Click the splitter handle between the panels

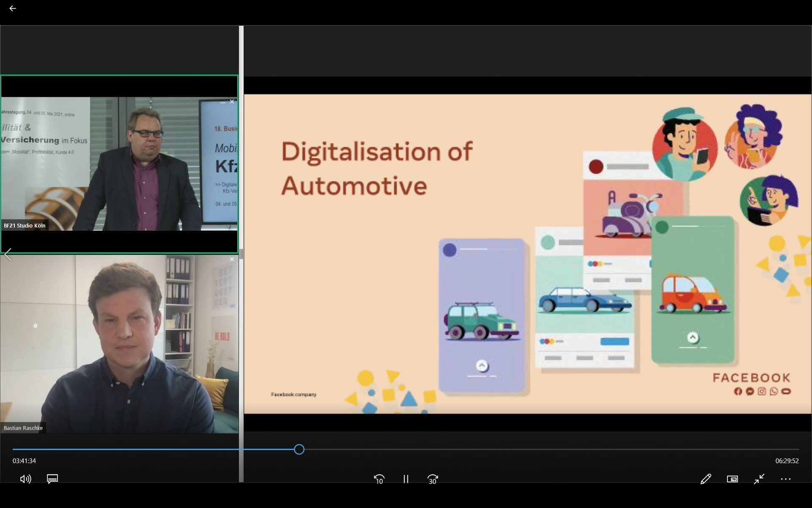point(241,254)
